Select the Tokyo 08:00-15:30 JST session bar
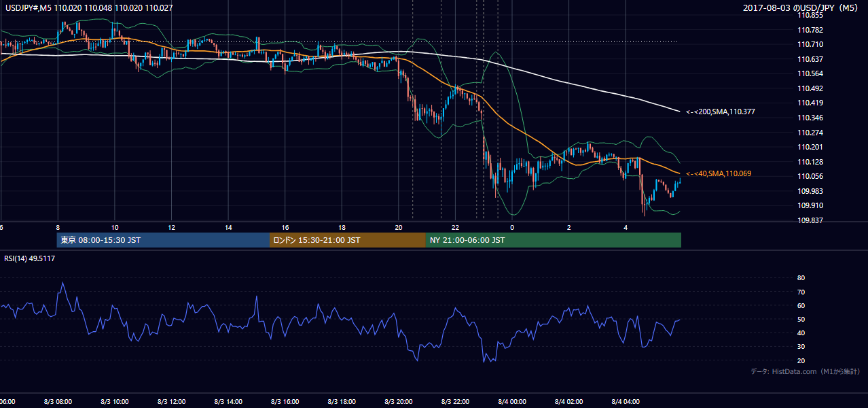Image resolution: width=868 pixels, height=408 pixels. point(163,240)
